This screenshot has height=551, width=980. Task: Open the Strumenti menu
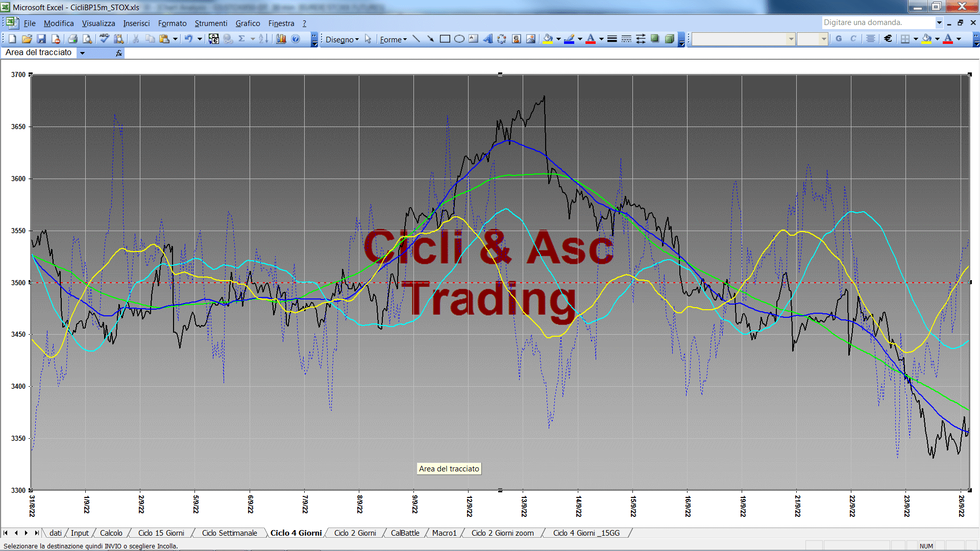click(x=211, y=23)
